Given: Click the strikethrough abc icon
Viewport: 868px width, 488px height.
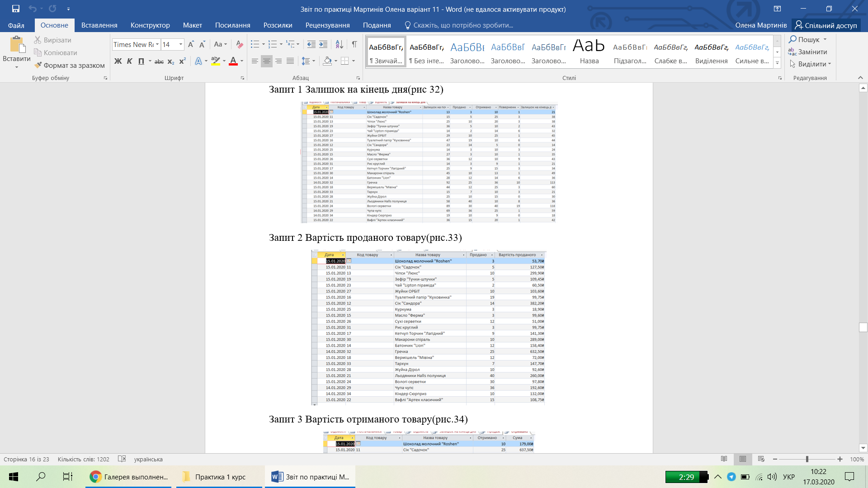Looking at the screenshot, I should click(159, 61).
